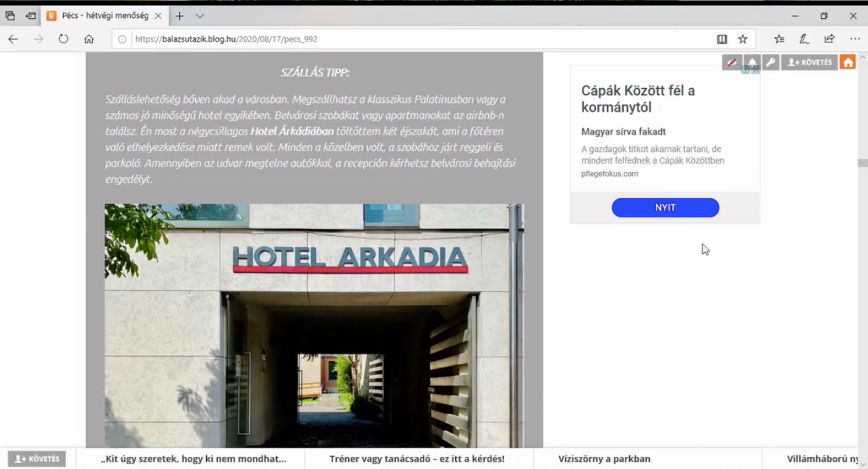This screenshot has width=868, height=469.
Task: Share this page
Action: pos(829,39)
